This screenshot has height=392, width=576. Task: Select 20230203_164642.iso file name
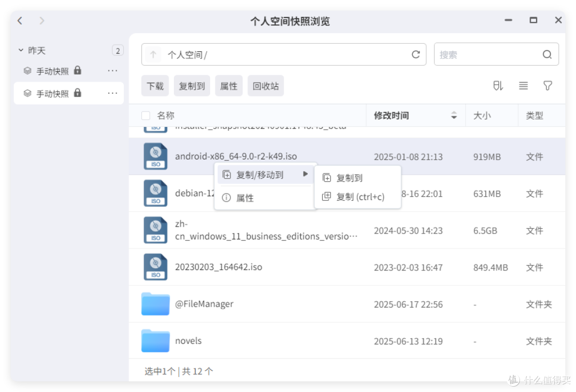219,267
